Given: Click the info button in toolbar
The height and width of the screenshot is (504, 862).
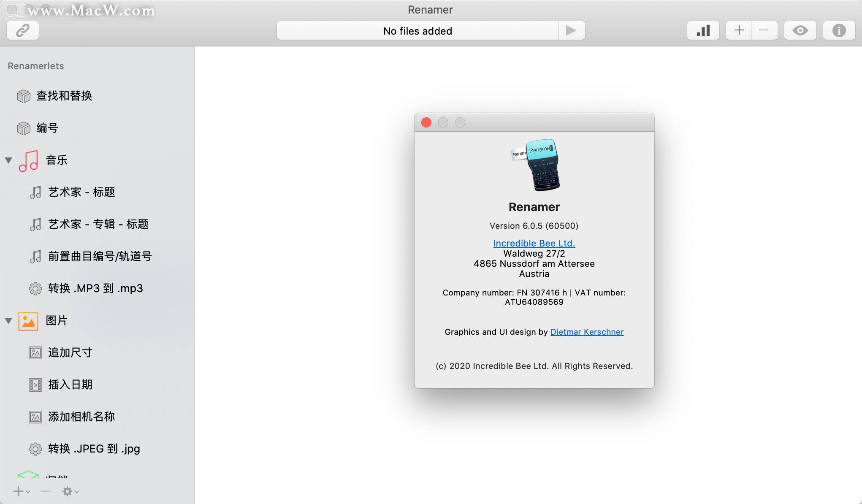Looking at the screenshot, I should [x=839, y=30].
